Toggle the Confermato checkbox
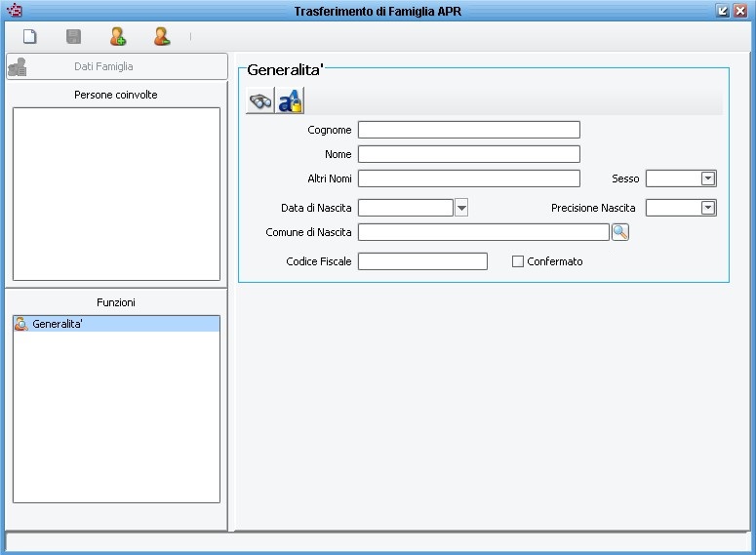This screenshot has width=756, height=555. [x=518, y=261]
